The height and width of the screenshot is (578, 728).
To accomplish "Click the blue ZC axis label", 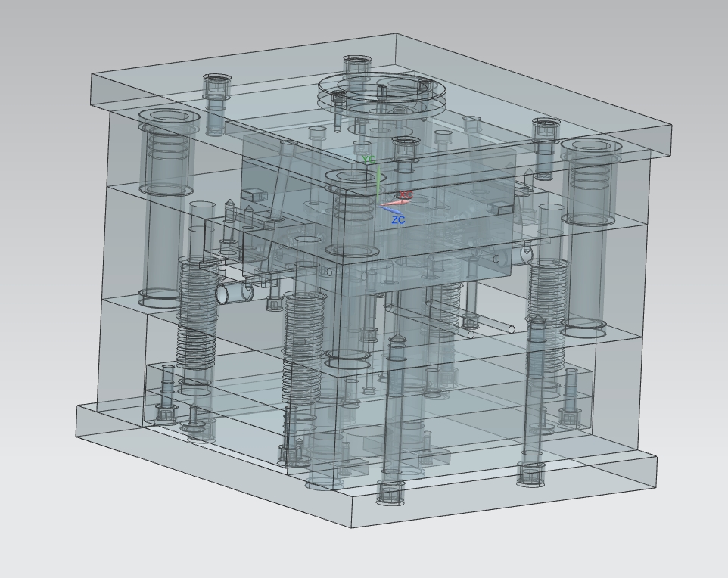I will coord(398,220).
